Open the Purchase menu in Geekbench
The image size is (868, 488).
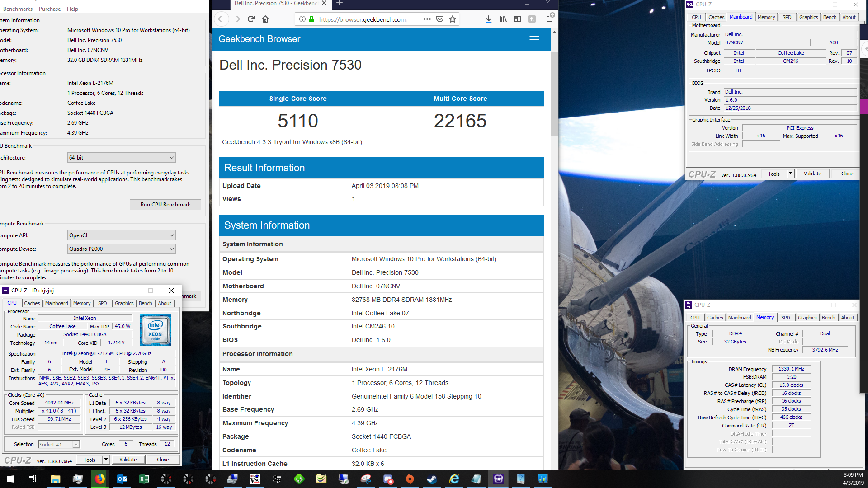pos(50,9)
